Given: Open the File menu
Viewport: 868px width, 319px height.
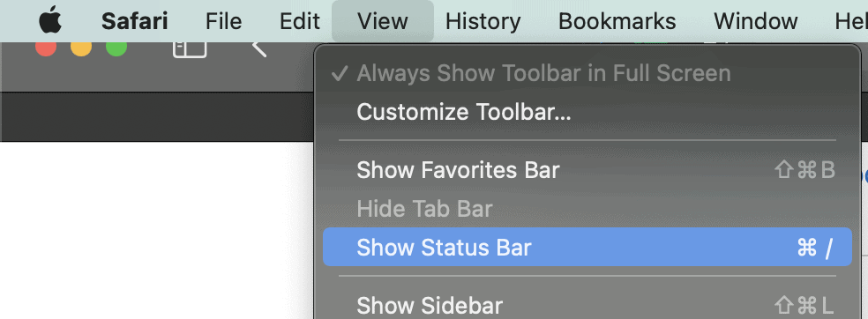Looking at the screenshot, I should pos(223,21).
